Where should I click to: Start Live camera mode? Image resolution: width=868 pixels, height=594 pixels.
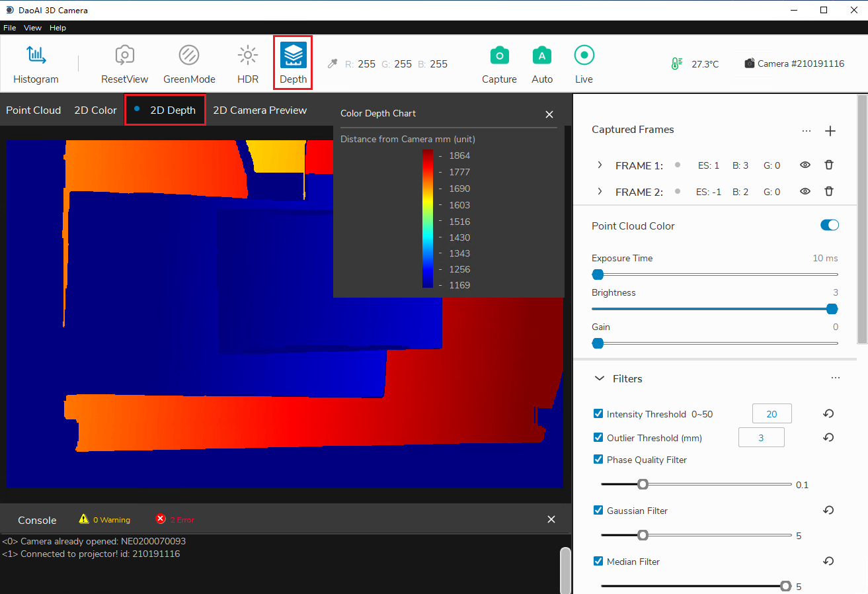pyautogui.click(x=584, y=56)
